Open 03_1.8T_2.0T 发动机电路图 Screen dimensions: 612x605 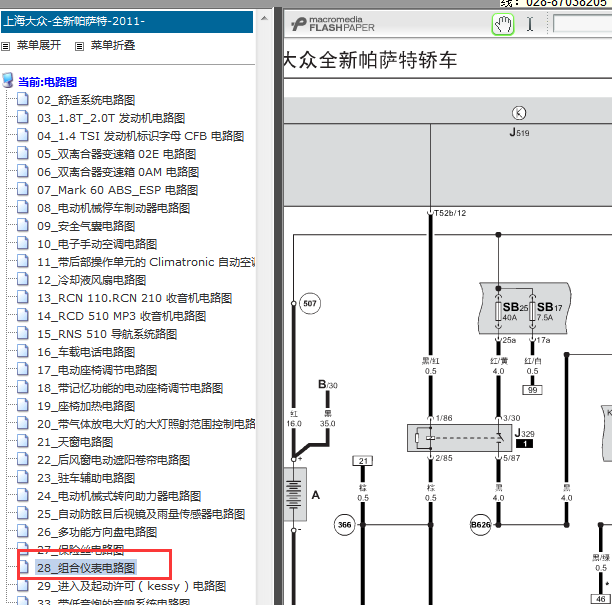click(111, 118)
